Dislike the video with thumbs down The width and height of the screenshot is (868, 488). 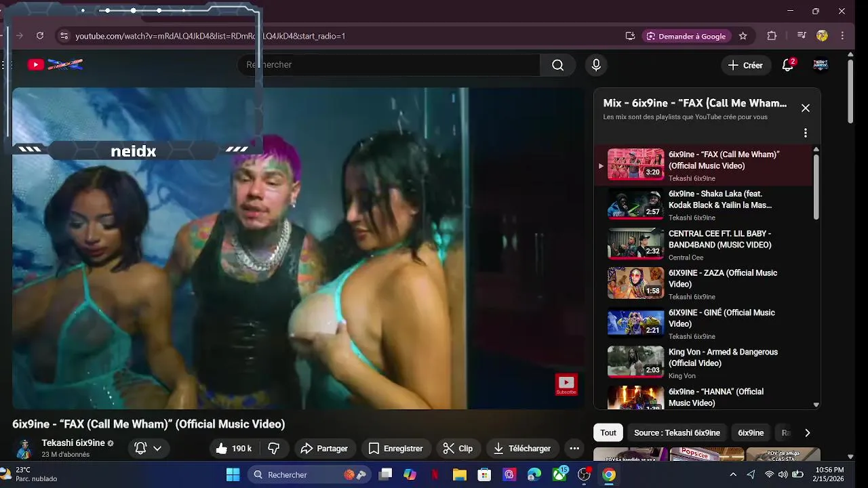274,448
